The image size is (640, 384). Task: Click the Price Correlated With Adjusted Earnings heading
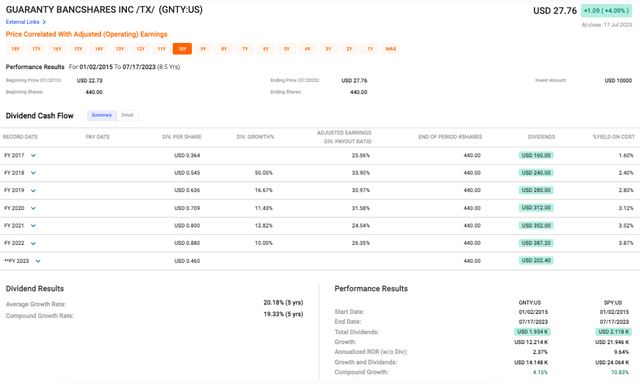click(x=87, y=34)
